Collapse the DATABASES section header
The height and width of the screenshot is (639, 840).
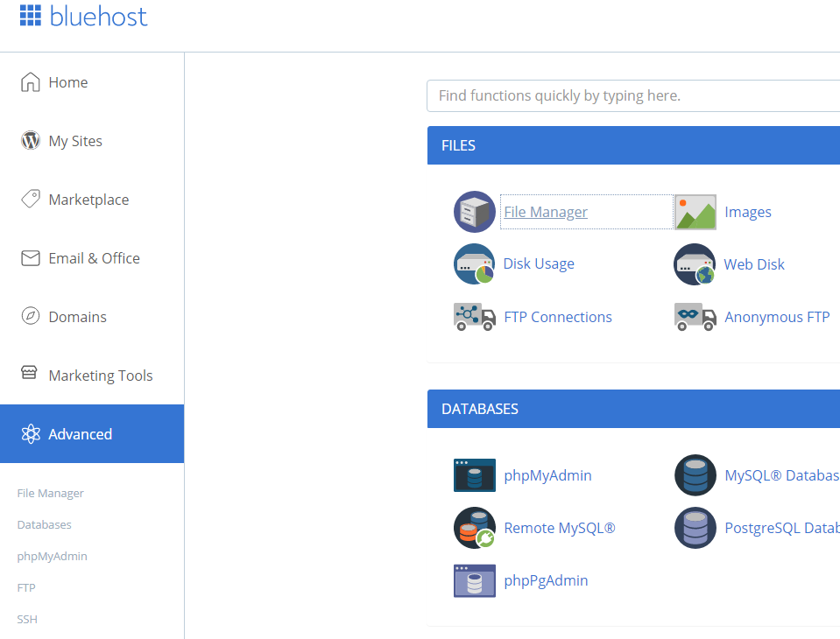click(633, 409)
